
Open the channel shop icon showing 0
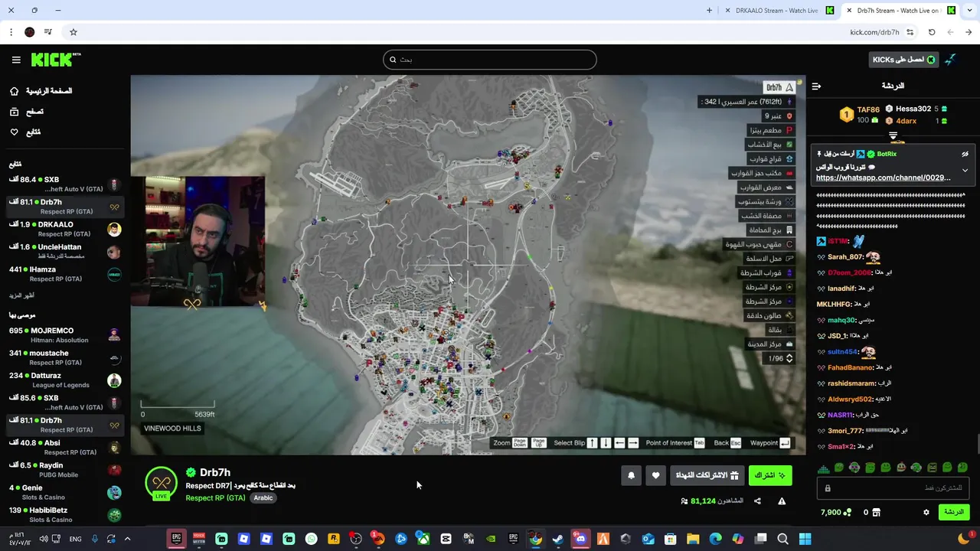(x=872, y=512)
